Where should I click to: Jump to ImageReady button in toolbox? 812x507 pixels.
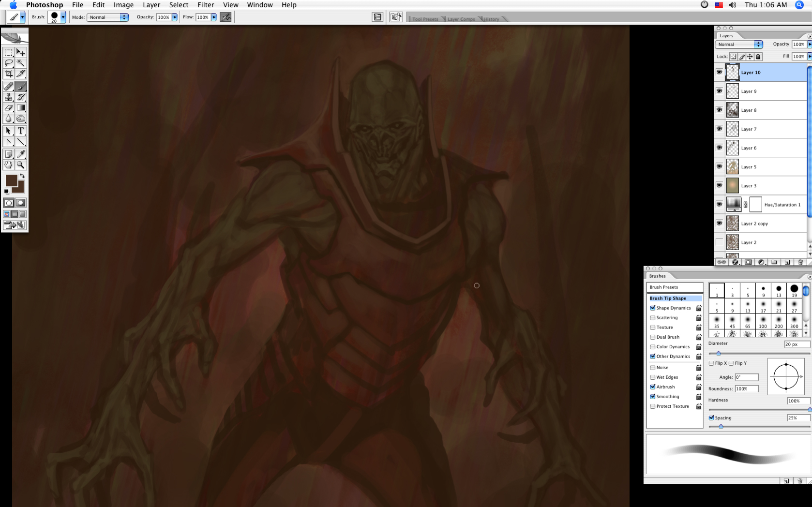tap(15, 225)
